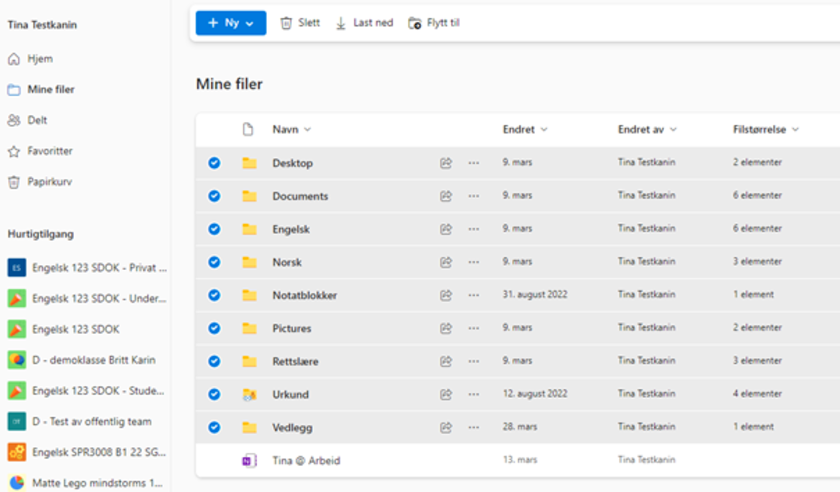Click the OneNote icon of Tina @ Arbeid
The height and width of the screenshot is (492, 840).
click(x=249, y=460)
